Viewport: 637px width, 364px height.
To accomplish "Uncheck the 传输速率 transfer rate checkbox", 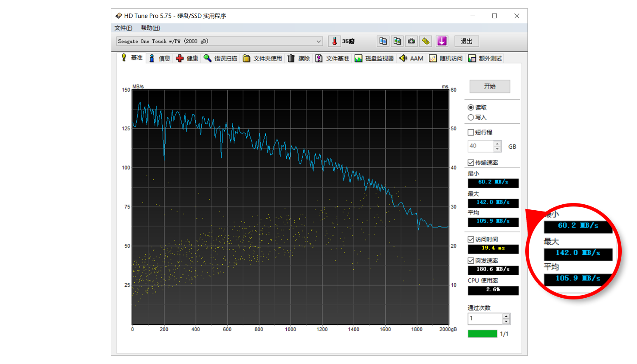I will tap(471, 163).
